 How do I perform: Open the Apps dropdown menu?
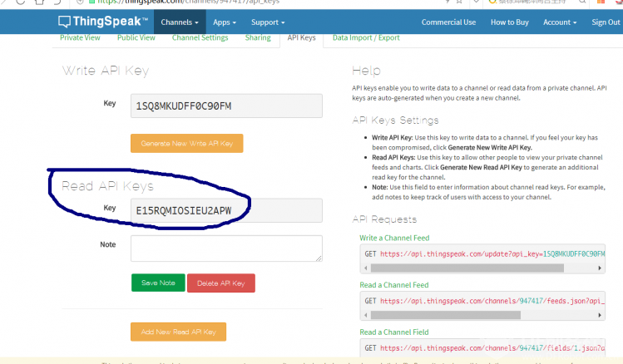225,22
